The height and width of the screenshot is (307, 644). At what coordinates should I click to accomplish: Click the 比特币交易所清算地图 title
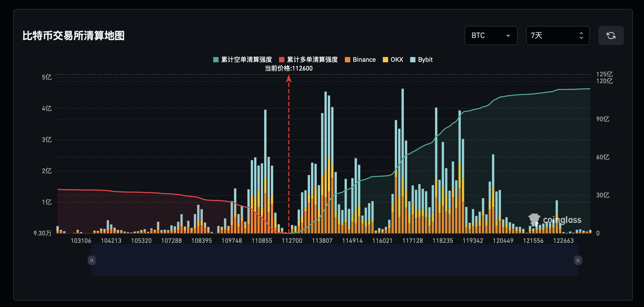(74, 36)
